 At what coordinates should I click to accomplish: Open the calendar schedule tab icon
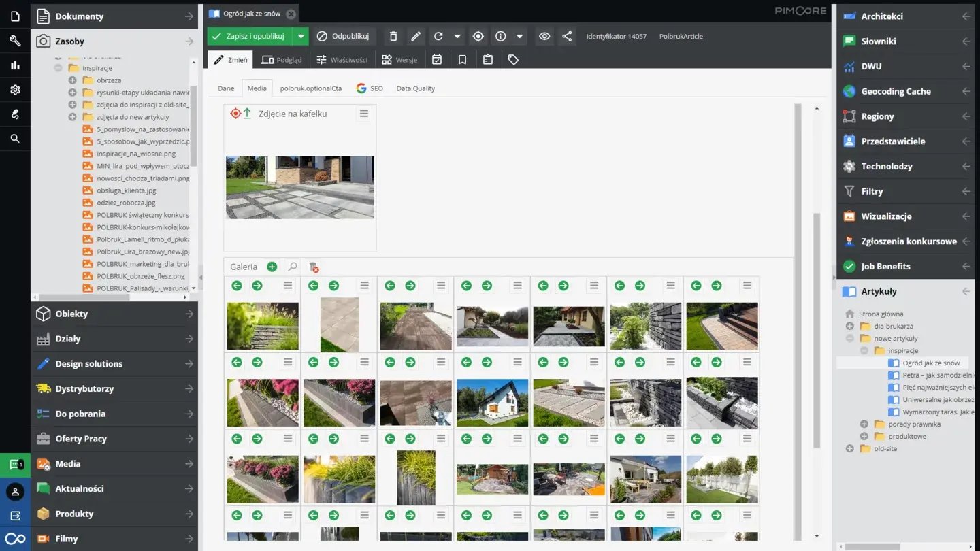tap(437, 60)
